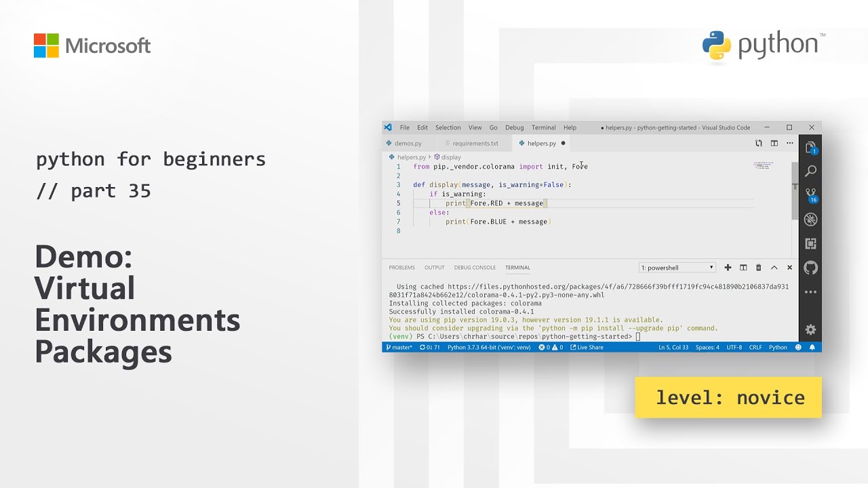
Task: Show additional views ellipsis in activity bar
Action: pyautogui.click(x=810, y=292)
